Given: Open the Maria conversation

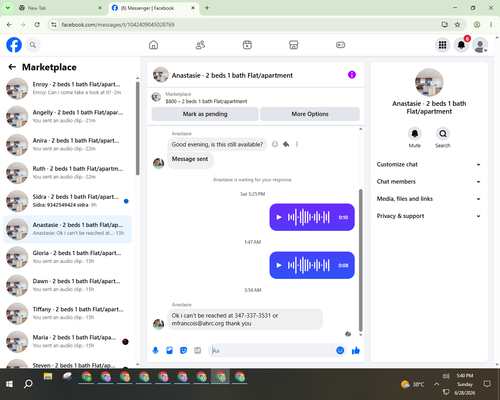Looking at the screenshot, I should pyautogui.click(x=68, y=341).
